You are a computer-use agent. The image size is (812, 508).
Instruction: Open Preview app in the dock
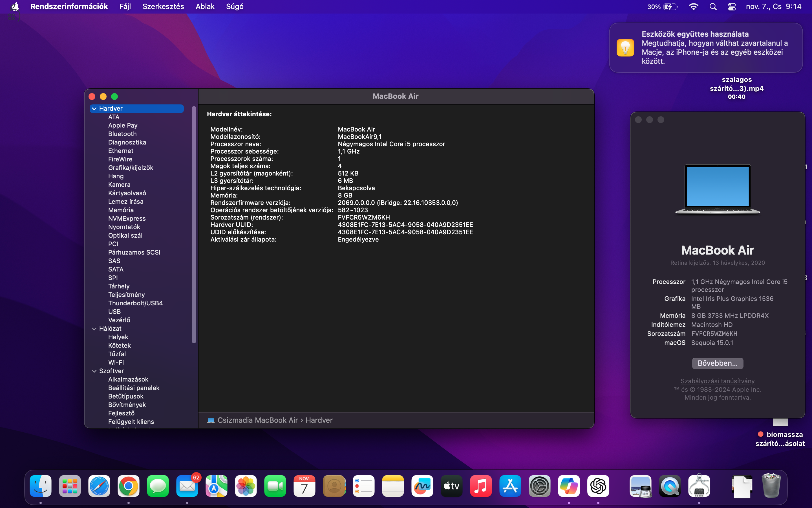[x=641, y=486]
